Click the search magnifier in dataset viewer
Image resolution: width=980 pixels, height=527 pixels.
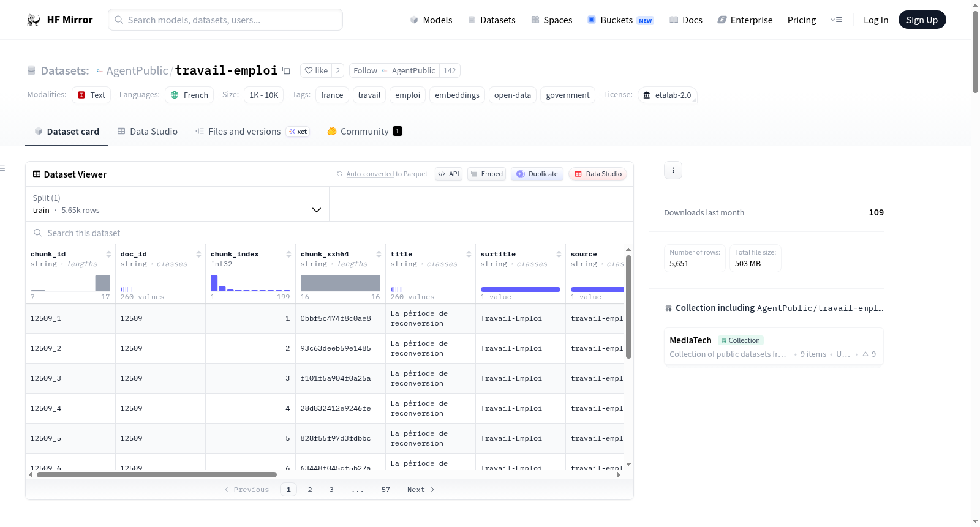coord(38,233)
